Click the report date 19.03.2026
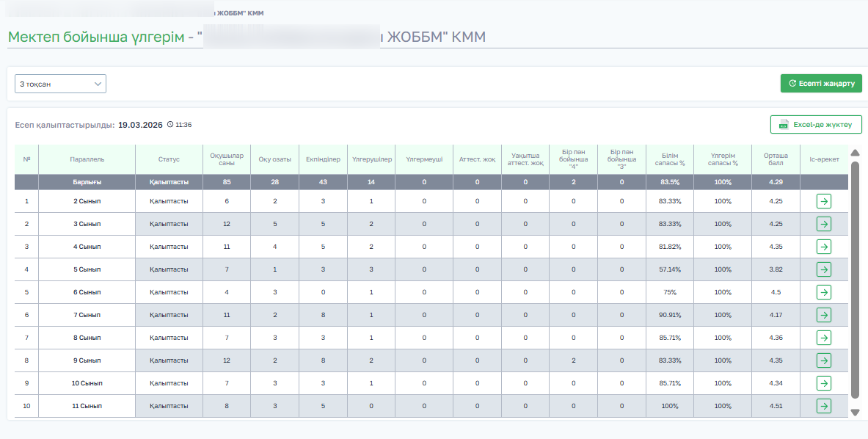868x439 pixels. 141,125
